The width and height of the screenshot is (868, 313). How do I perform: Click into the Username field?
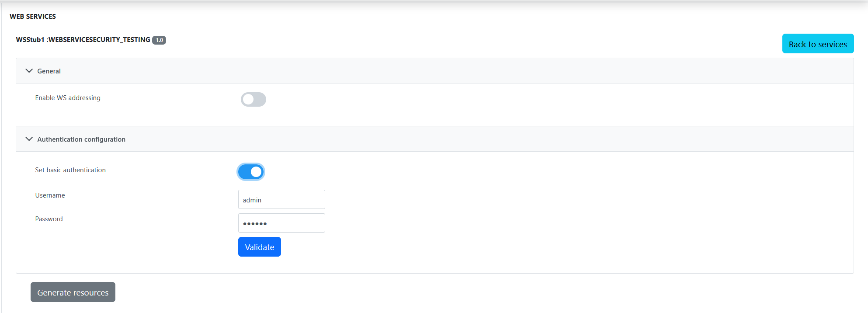[281, 199]
